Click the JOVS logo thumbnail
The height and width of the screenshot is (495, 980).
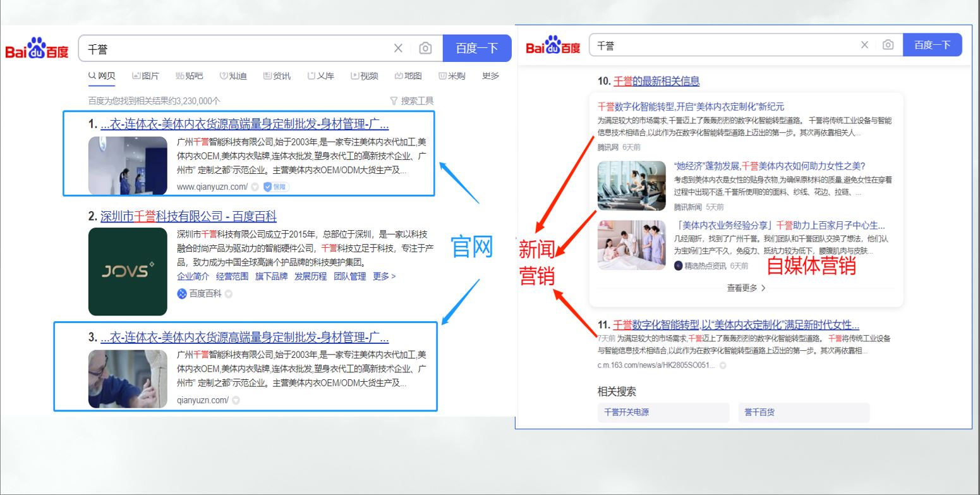click(x=128, y=271)
